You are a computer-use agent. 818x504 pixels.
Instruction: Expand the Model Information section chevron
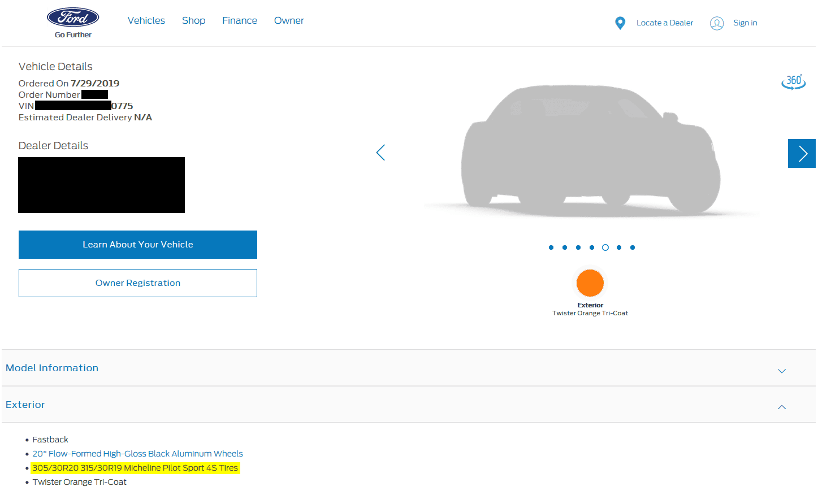pyautogui.click(x=782, y=371)
